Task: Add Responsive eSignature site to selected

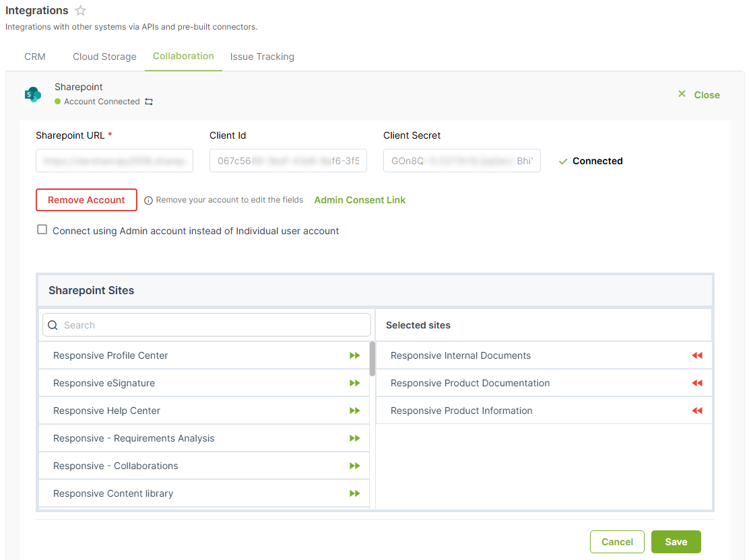Action: [355, 382]
